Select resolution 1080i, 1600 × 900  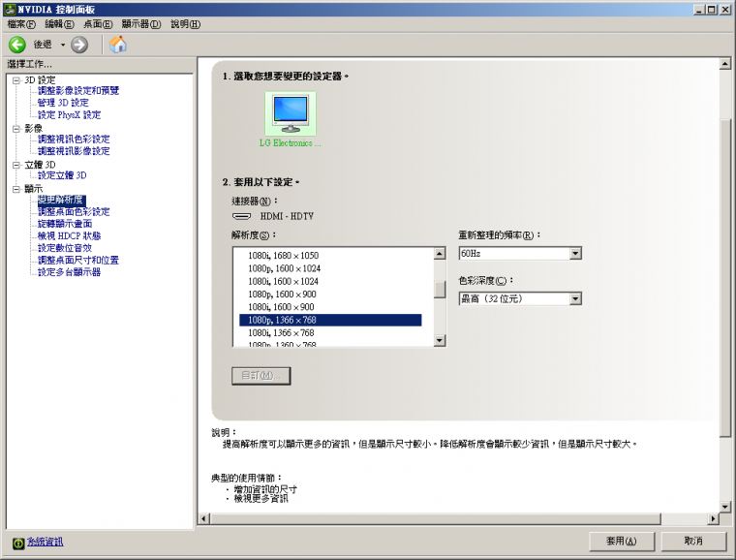pos(330,307)
